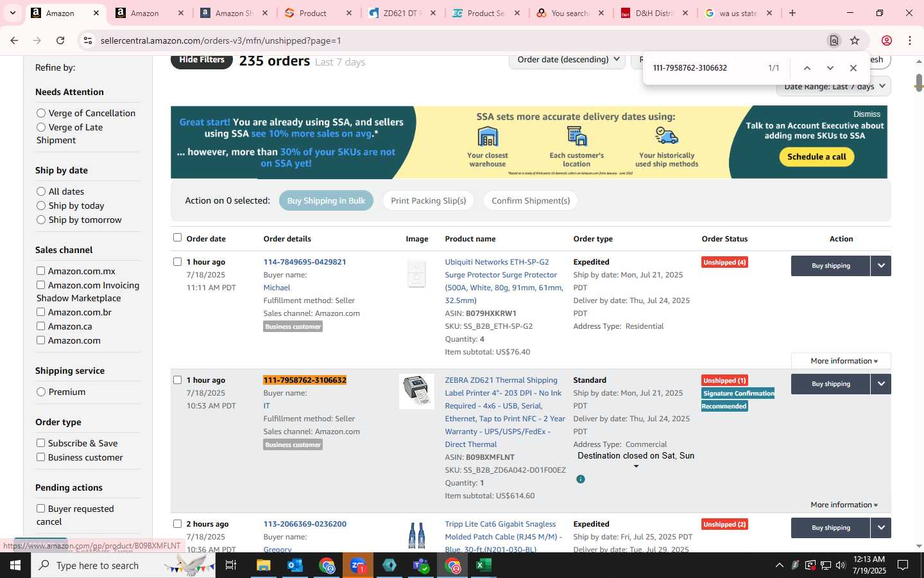Tick the select-all orders checkbox

point(178,238)
